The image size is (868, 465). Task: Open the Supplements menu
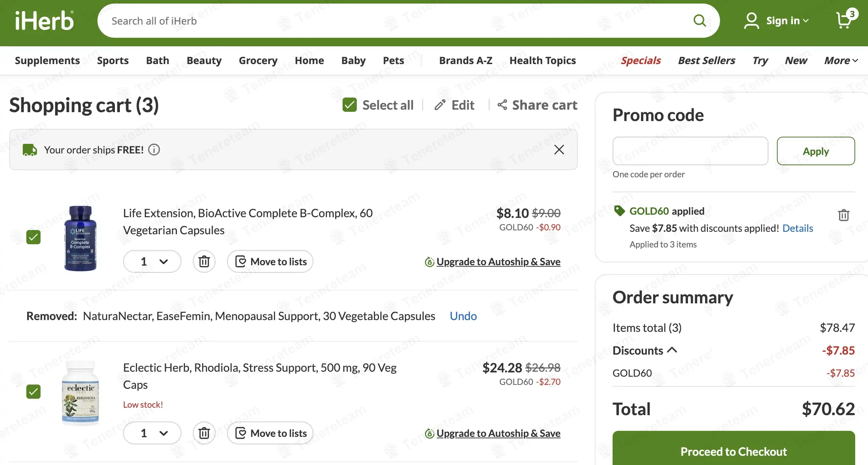(x=47, y=61)
